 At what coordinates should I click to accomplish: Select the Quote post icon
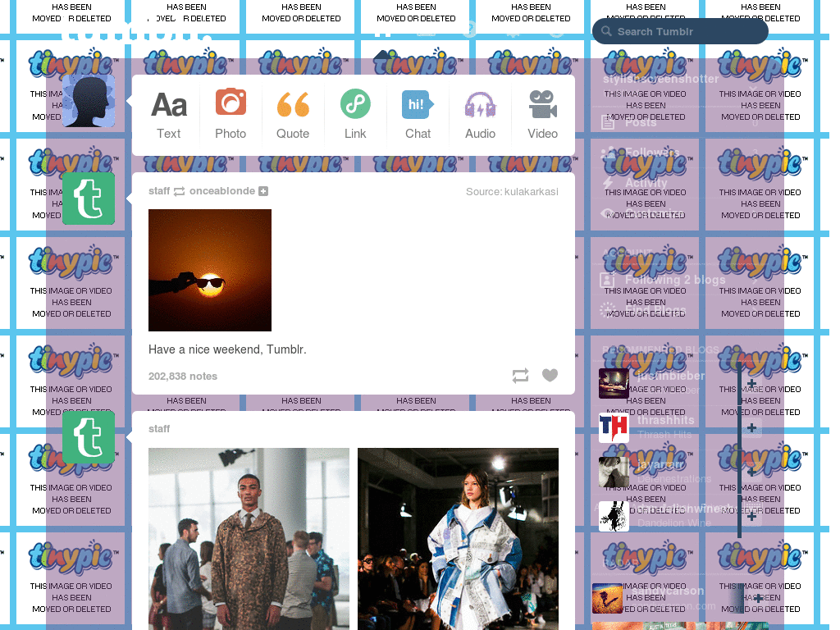click(293, 104)
